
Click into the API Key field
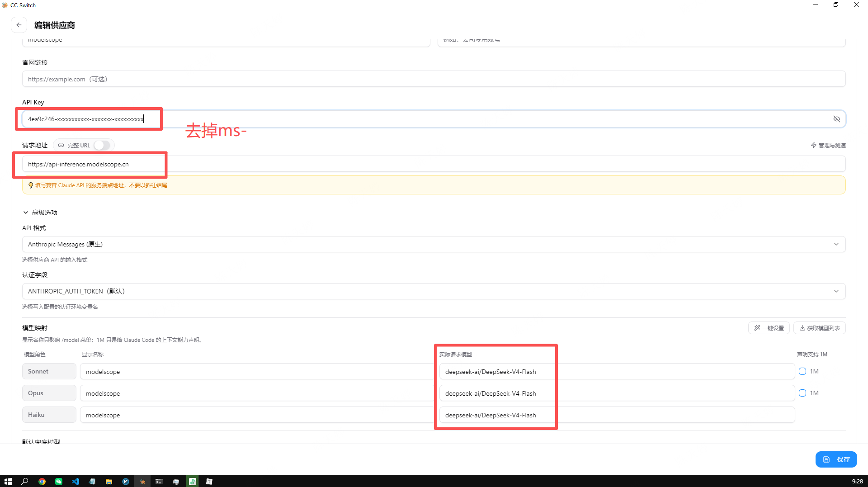coord(434,119)
